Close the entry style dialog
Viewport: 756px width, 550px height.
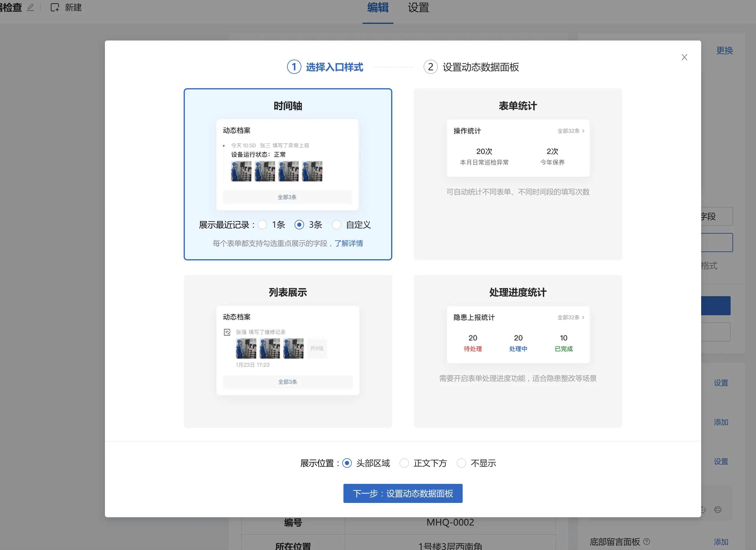pyautogui.click(x=684, y=57)
